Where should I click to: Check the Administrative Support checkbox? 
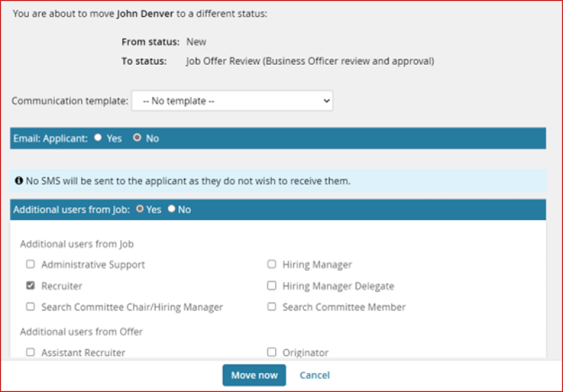pyautogui.click(x=30, y=265)
